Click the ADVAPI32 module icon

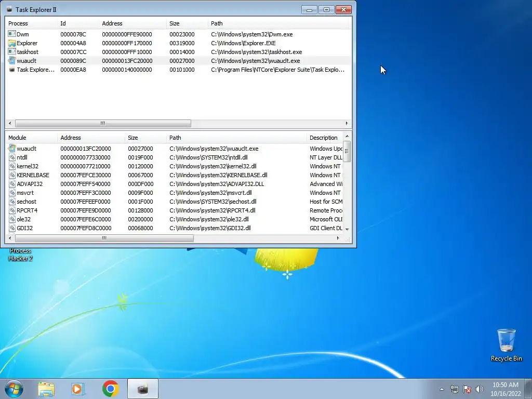point(12,183)
